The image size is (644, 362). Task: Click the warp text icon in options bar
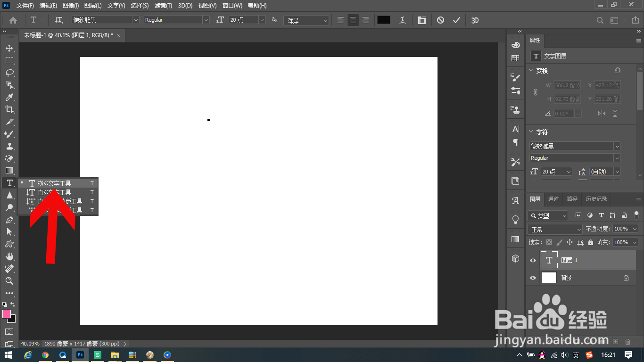click(x=402, y=20)
